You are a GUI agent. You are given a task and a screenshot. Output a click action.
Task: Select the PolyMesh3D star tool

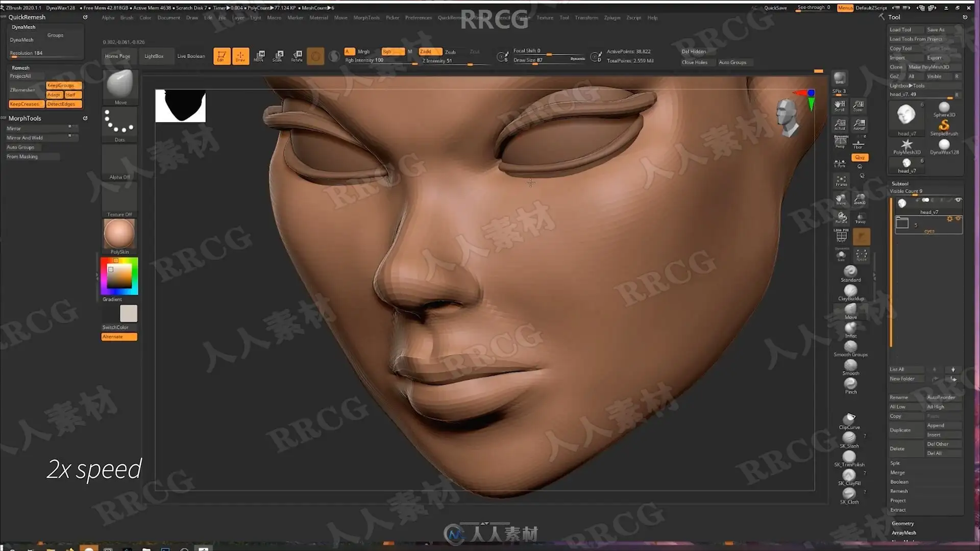pyautogui.click(x=906, y=146)
